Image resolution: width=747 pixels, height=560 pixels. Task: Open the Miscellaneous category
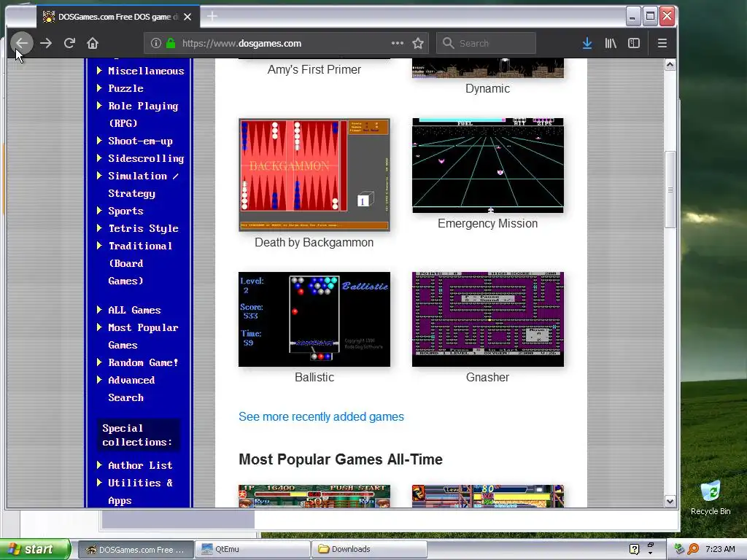point(146,71)
